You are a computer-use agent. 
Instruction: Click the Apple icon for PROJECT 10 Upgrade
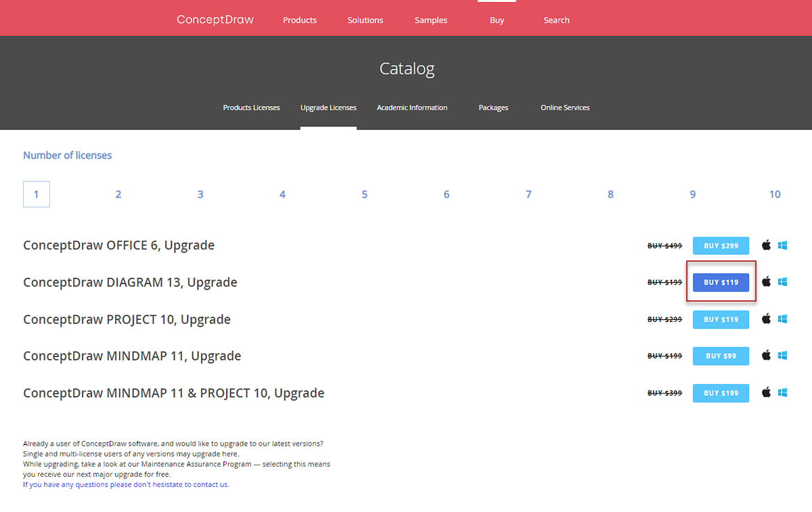coord(767,319)
